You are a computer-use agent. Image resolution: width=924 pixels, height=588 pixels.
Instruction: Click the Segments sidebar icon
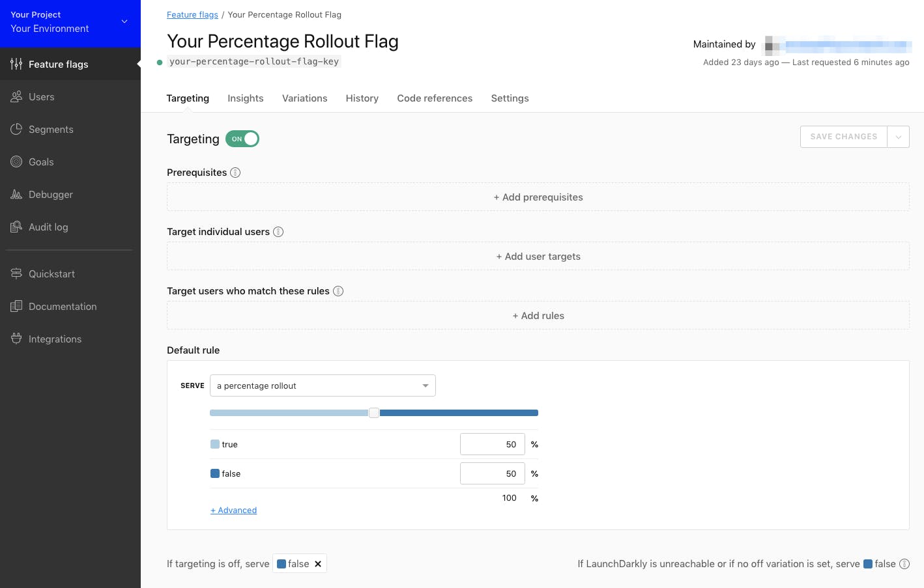pyautogui.click(x=16, y=129)
